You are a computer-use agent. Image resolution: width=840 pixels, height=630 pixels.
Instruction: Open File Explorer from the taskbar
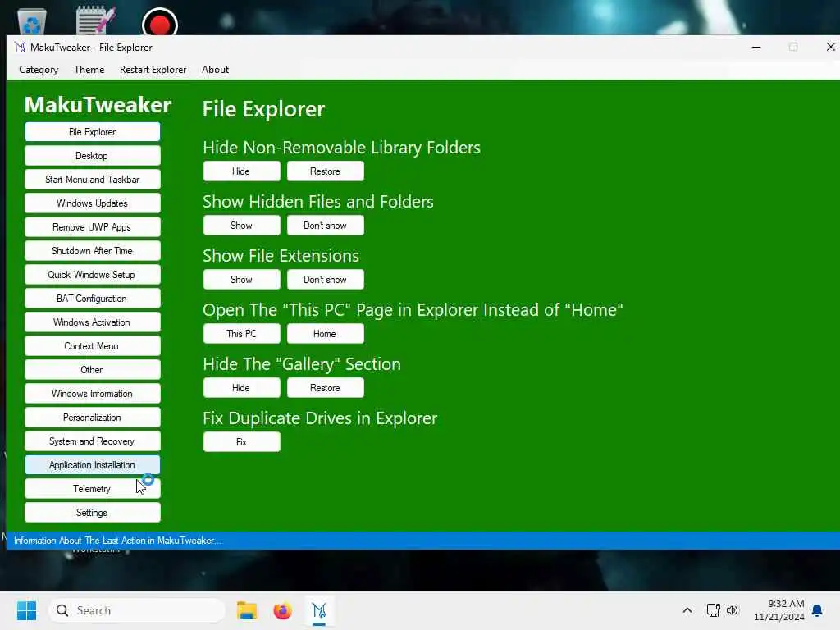(247, 610)
